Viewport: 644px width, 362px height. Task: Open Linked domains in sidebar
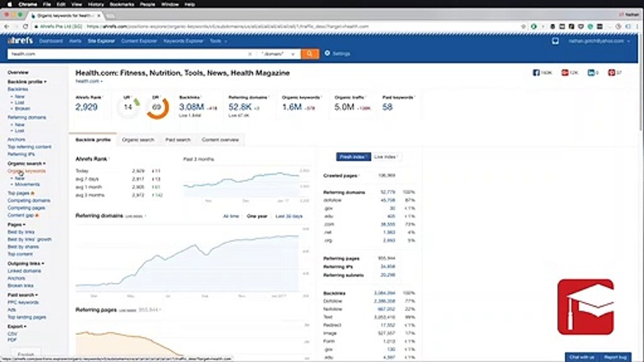24,271
